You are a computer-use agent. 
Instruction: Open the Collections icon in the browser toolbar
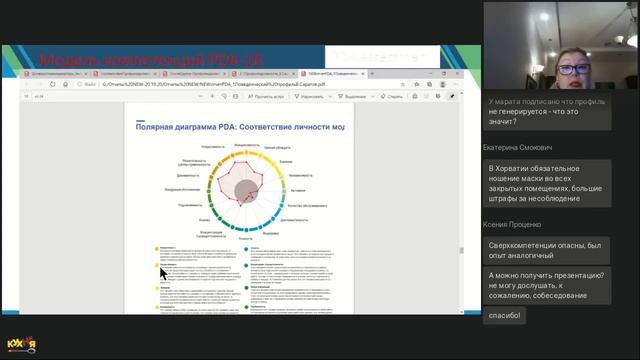[429, 84]
